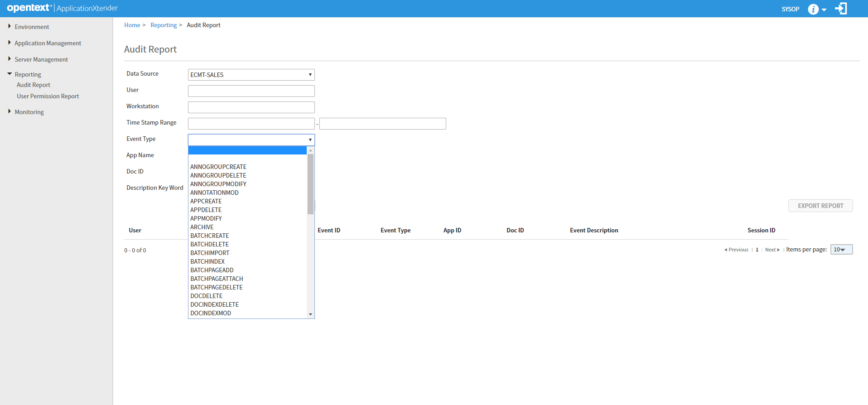The image size is (868, 405).
Task: Expand Server Management node
Action: tap(10, 59)
